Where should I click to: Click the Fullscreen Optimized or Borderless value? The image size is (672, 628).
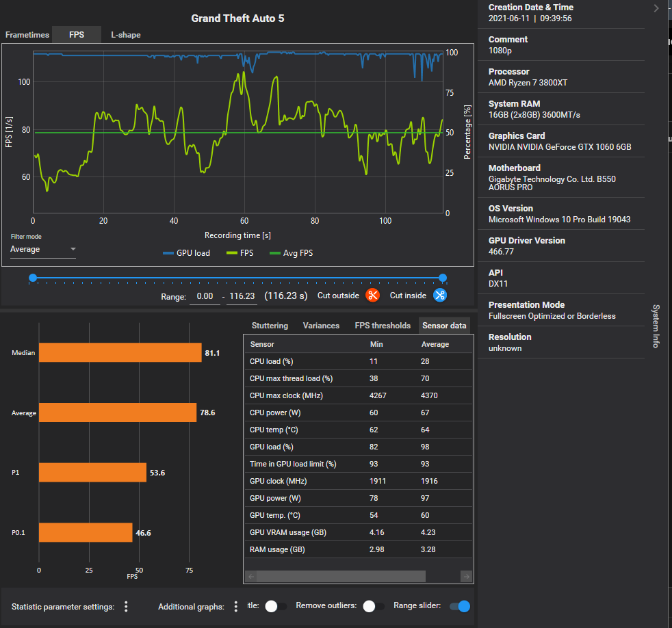coord(552,316)
